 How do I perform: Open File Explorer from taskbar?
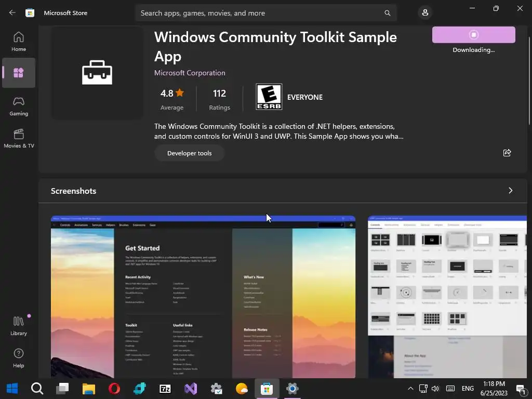point(88,389)
